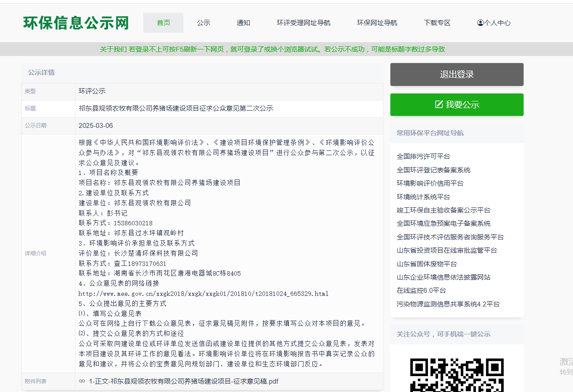Image resolution: width=573 pixels, height=392 pixels.
Task: Download the 征求意见稿.pdf attachment
Action: click(184, 381)
